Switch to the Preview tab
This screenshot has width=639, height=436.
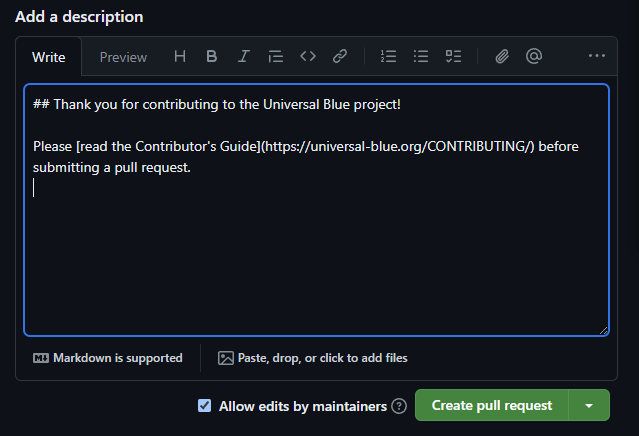point(123,57)
